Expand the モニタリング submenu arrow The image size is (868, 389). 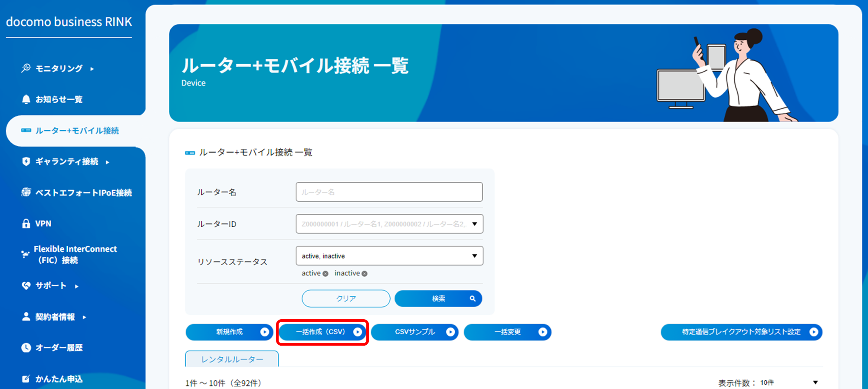click(x=92, y=69)
